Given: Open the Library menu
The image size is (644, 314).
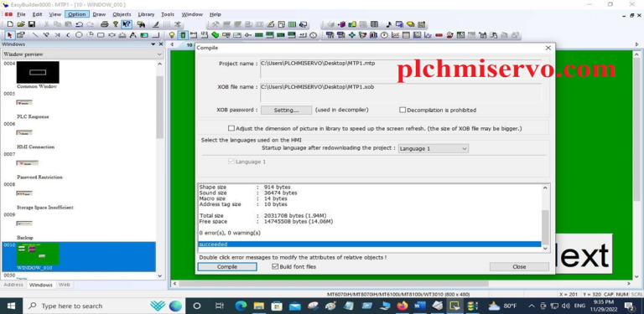Looking at the screenshot, I should [x=146, y=14].
